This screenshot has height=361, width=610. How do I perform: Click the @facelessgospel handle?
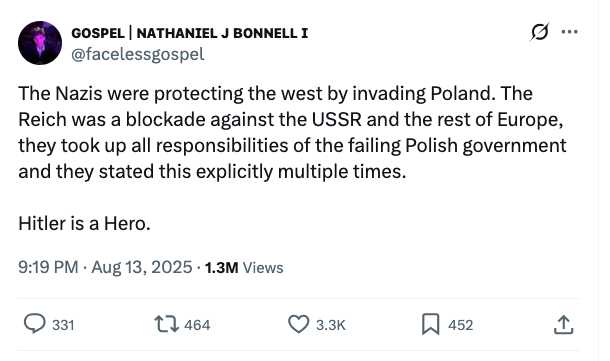138,54
